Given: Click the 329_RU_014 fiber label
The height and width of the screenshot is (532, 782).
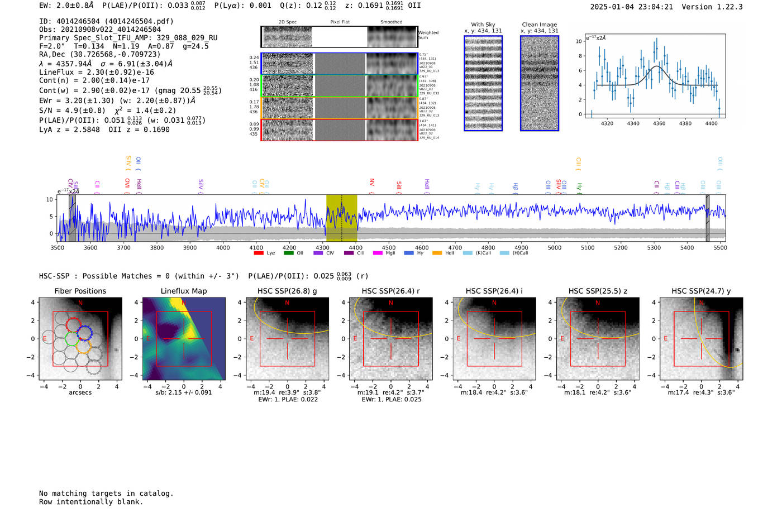Looking at the screenshot, I should tap(429, 137).
